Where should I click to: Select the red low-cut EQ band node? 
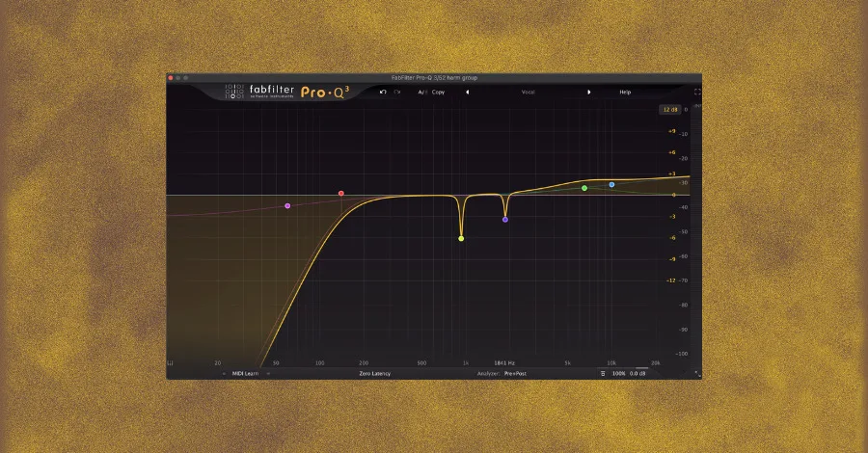[341, 194]
